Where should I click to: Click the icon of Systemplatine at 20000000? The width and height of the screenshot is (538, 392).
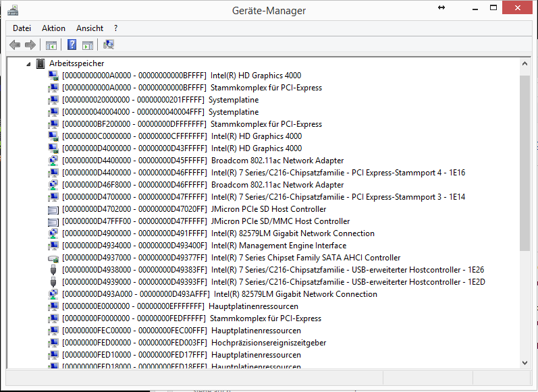click(53, 100)
